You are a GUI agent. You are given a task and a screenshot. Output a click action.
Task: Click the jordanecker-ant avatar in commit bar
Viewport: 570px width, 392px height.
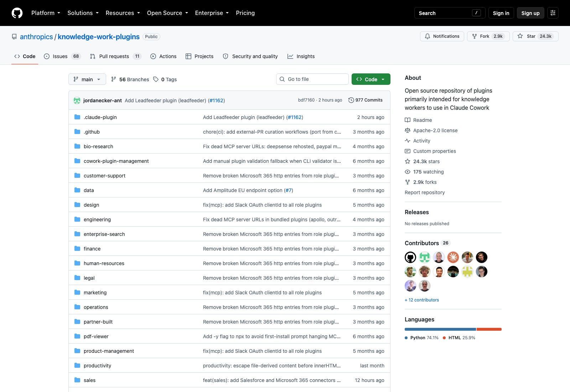pyautogui.click(x=77, y=100)
